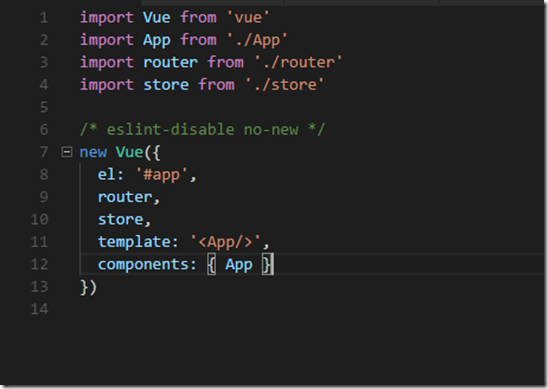The width and height of the screenshot is (548, 389).
Task: Select line number 3 in gutter
Action: [x=44, y=62]
